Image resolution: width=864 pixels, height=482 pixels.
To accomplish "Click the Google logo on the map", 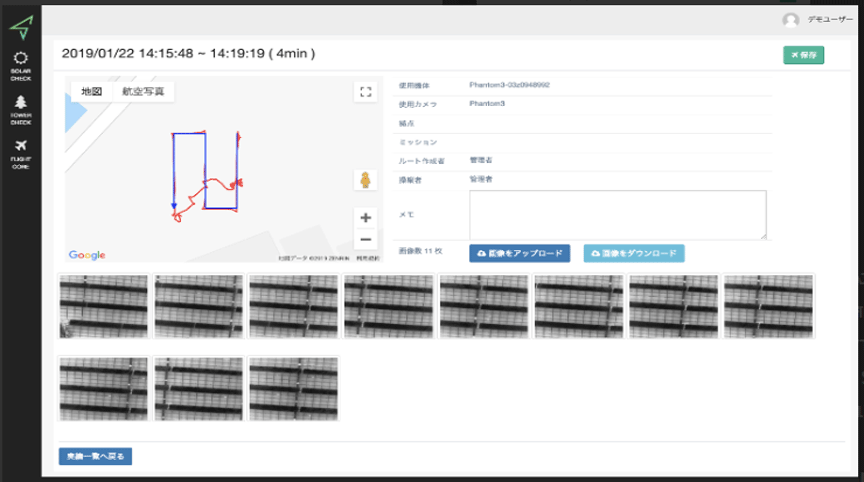I will pyautogui.click(x=87, y=255).
